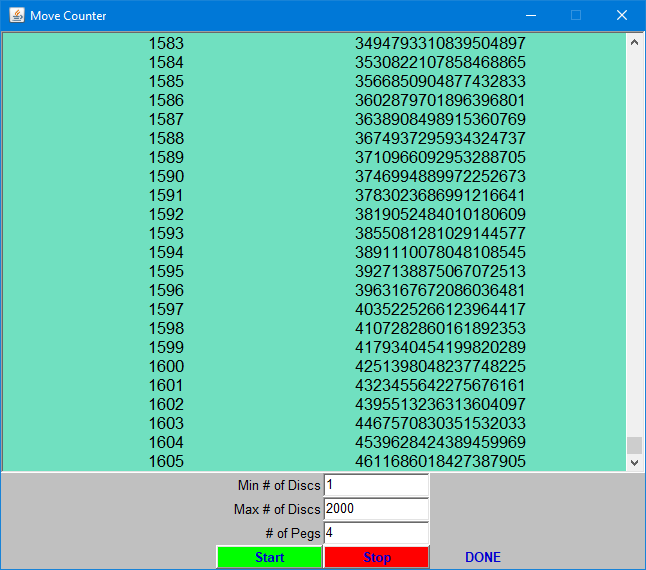Click move value 4611686018427387905

(440, 461)
